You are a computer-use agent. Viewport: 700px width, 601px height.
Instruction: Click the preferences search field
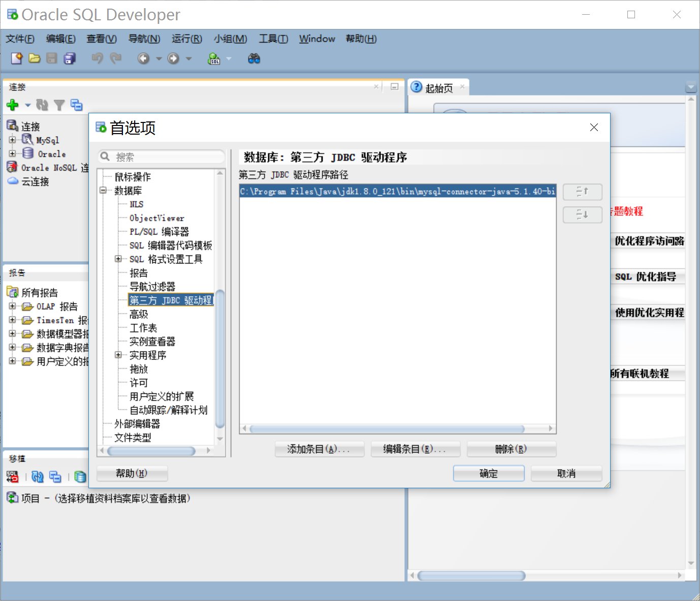pos(162,156)
